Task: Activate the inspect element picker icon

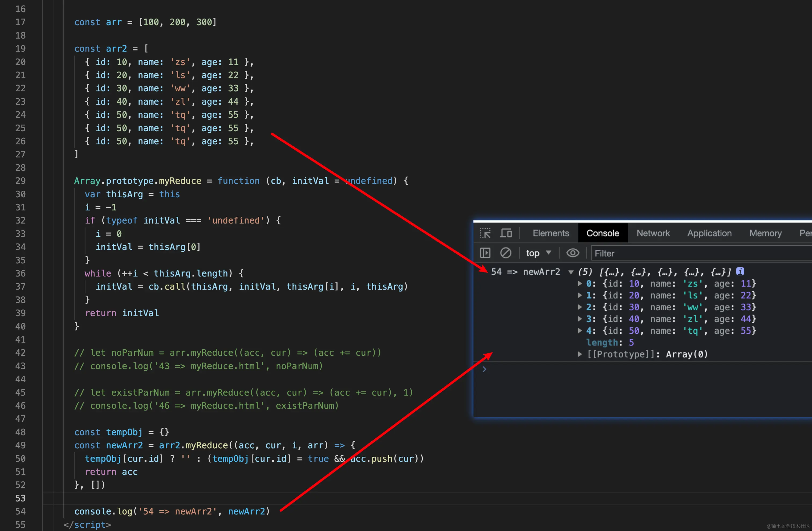Action: (485, 233)
